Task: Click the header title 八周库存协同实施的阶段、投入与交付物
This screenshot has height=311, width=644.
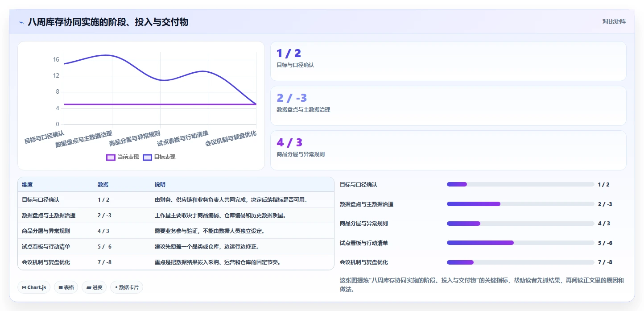Action: [108, 22]
